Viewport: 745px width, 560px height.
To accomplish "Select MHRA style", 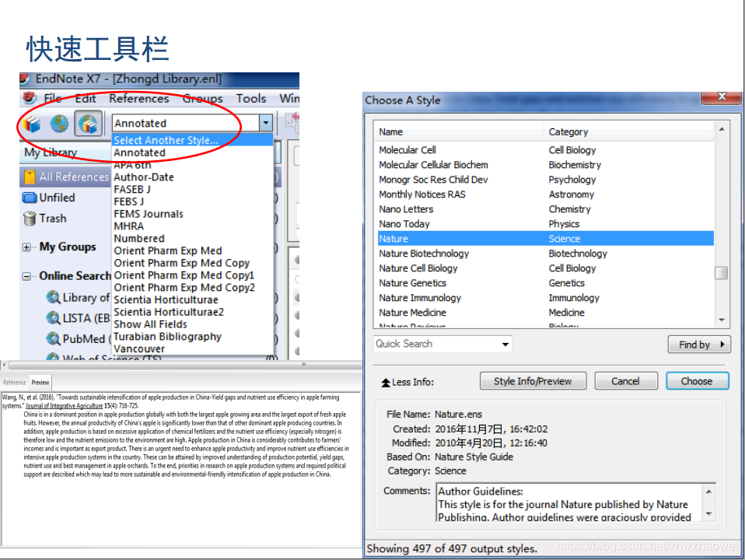I will (x=192, y=226).
